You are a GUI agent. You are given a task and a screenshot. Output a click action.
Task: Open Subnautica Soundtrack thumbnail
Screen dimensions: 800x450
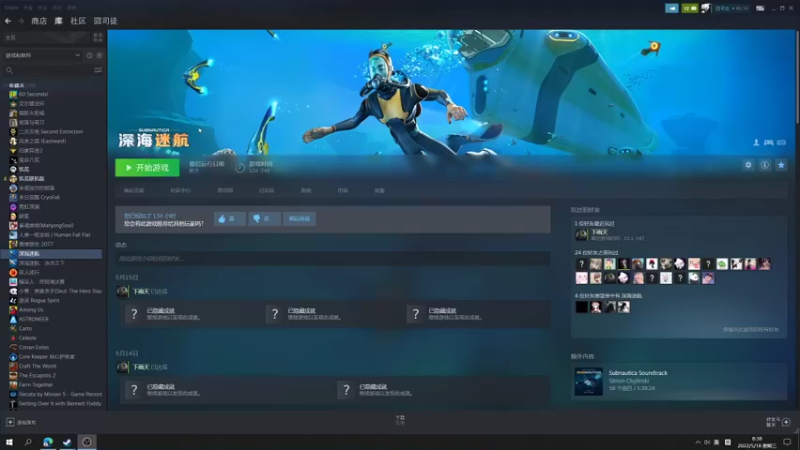click(588, 381)
